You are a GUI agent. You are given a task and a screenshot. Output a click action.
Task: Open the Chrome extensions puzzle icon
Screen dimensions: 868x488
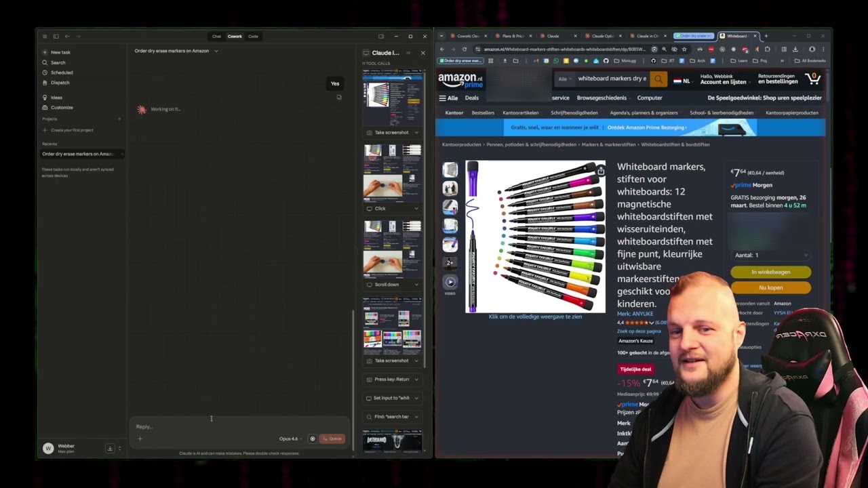point(767,49)
